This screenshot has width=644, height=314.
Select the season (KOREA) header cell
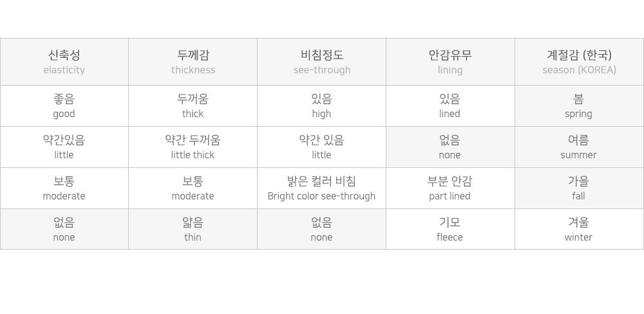coord(579,62)
